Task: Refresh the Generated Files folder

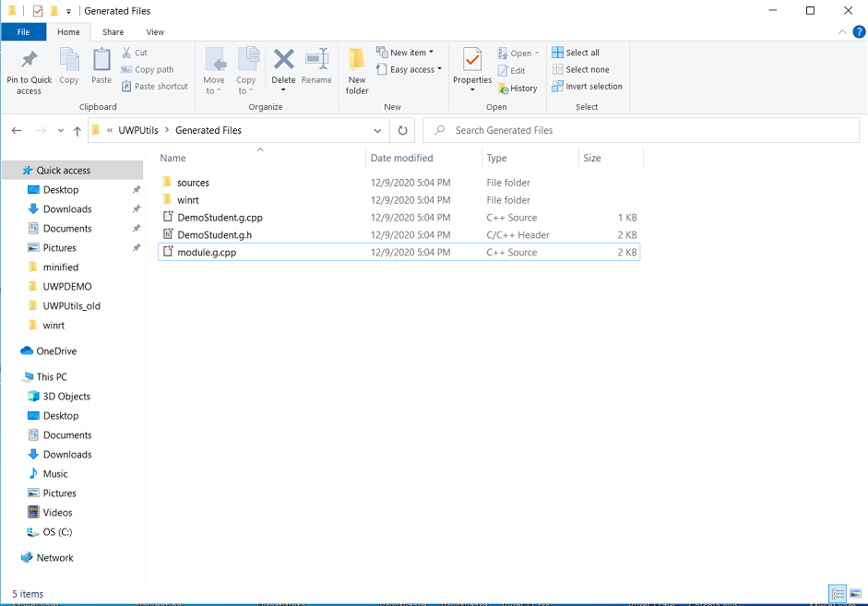Action: click(403, 131)
